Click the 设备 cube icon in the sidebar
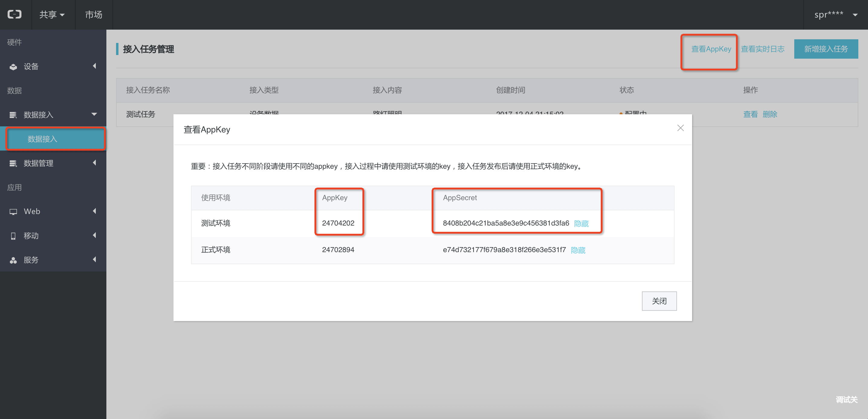 click(13, 67)
